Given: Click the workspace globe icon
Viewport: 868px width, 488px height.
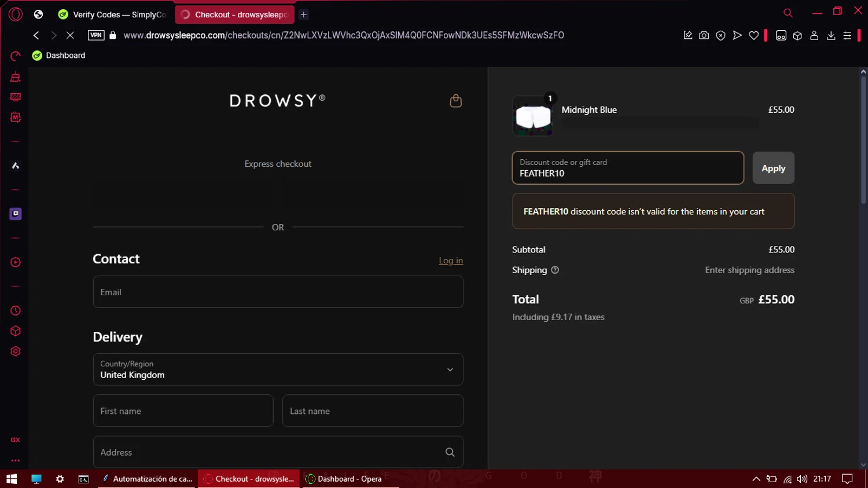Looking at the screenshot, I should pos(38,14).
